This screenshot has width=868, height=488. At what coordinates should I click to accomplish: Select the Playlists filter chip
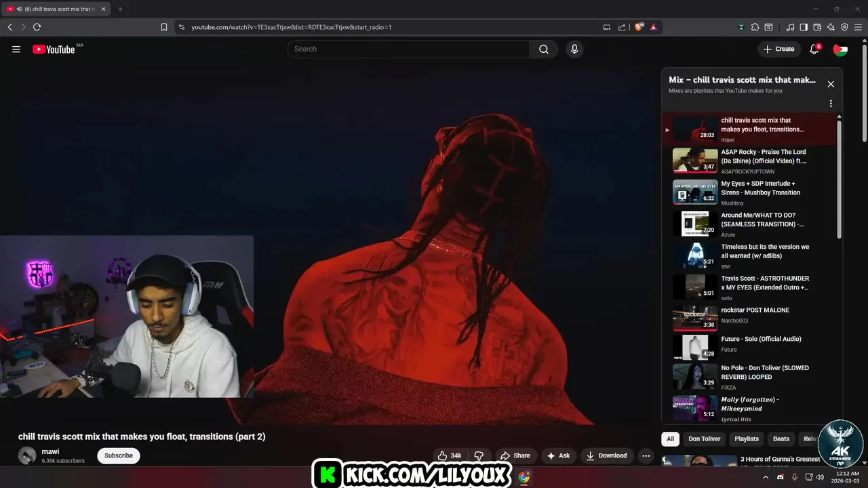coord(747,439)
